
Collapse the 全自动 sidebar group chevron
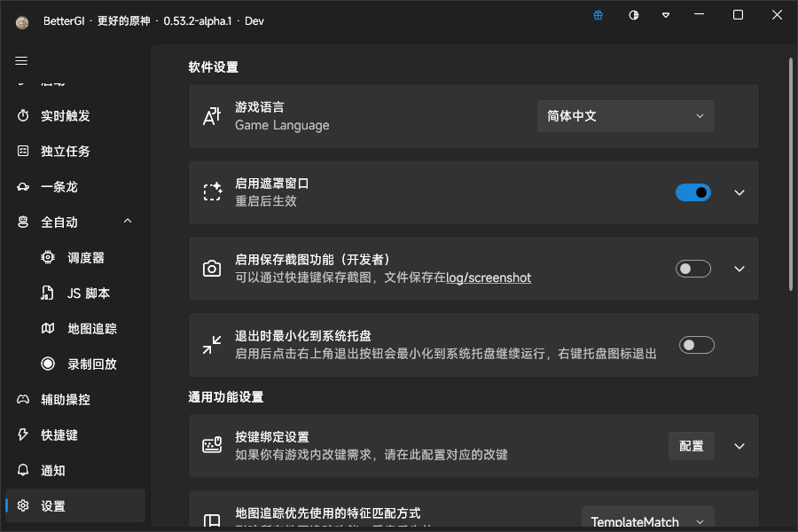(x=128, y=221)
